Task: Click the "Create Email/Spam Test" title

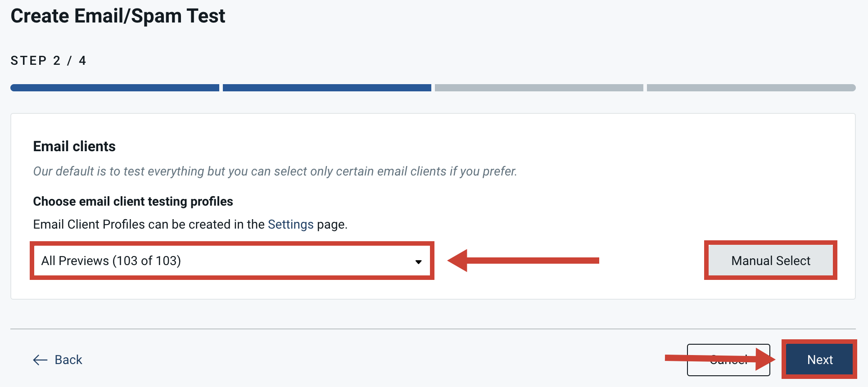Action: click(118, 16)
